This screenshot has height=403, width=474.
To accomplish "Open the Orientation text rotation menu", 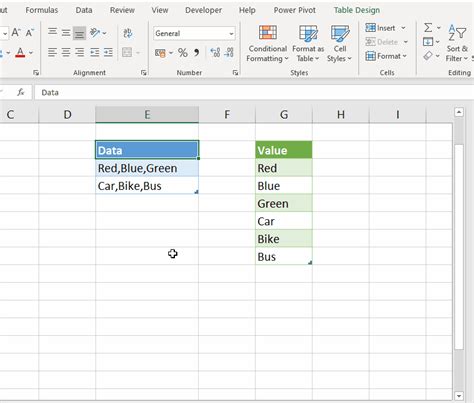I will tap(98, 33).
